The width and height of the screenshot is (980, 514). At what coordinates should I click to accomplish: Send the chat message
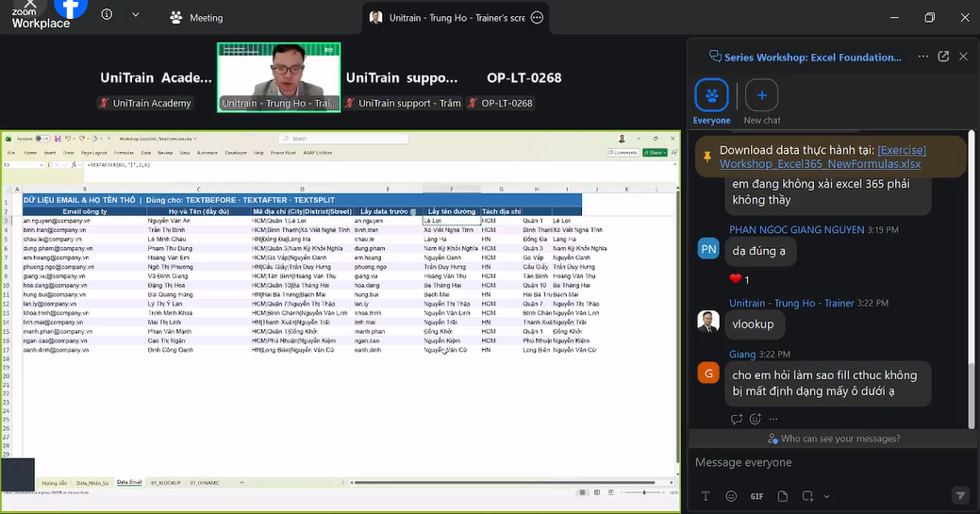point(960,495)
